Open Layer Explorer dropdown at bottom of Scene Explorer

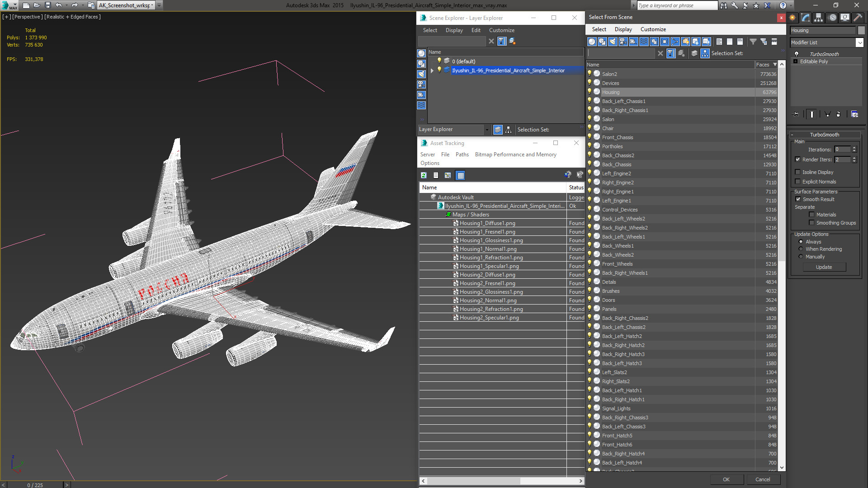pos(486,130)
